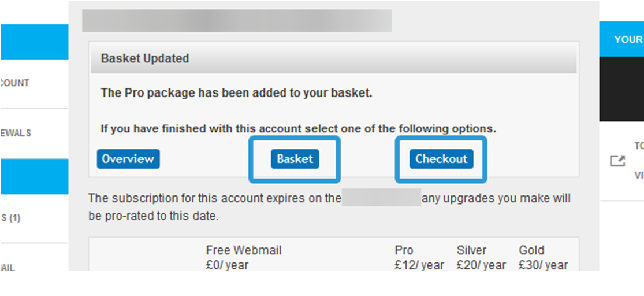
Task: Proceed to Checkout
Action: pyautogui.click(x=441, y=159)
